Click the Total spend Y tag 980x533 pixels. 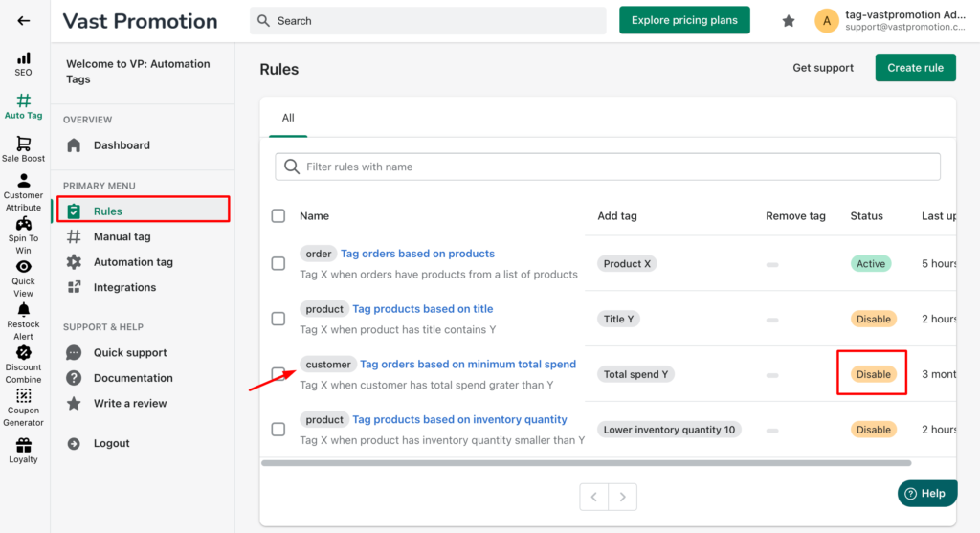(635, 374)
